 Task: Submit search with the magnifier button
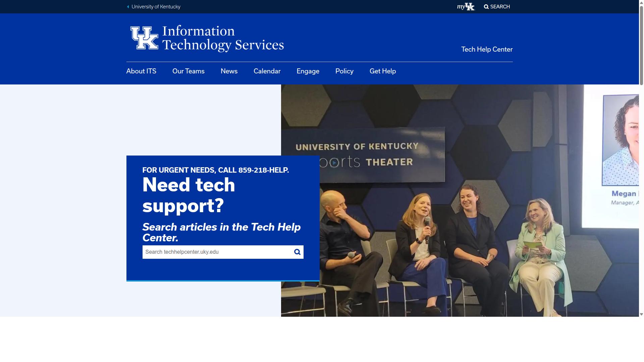click(x=297, y=252)
